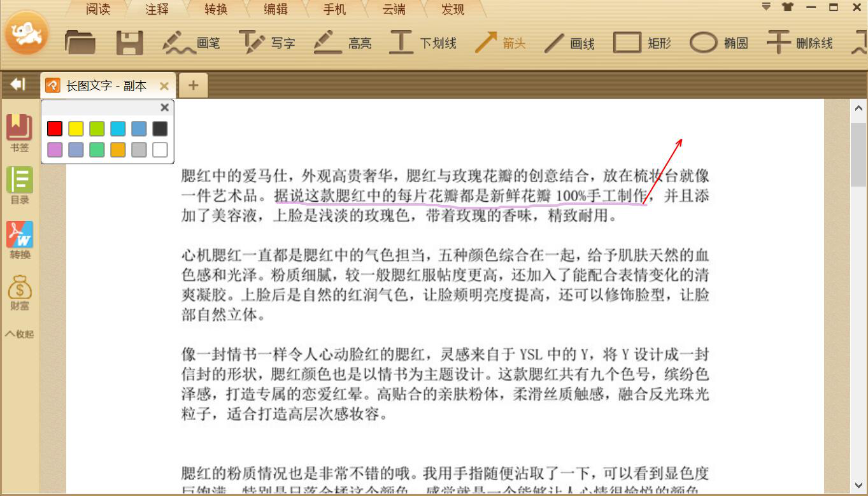Image resolution: width=868 pixels, height=496 pixels.
Task: Choose the lime green color swatch
Action: pos(97,129)
